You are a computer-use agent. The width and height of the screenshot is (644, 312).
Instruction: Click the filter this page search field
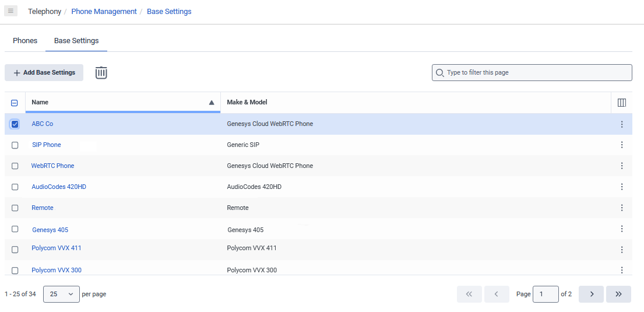(532, 73)
